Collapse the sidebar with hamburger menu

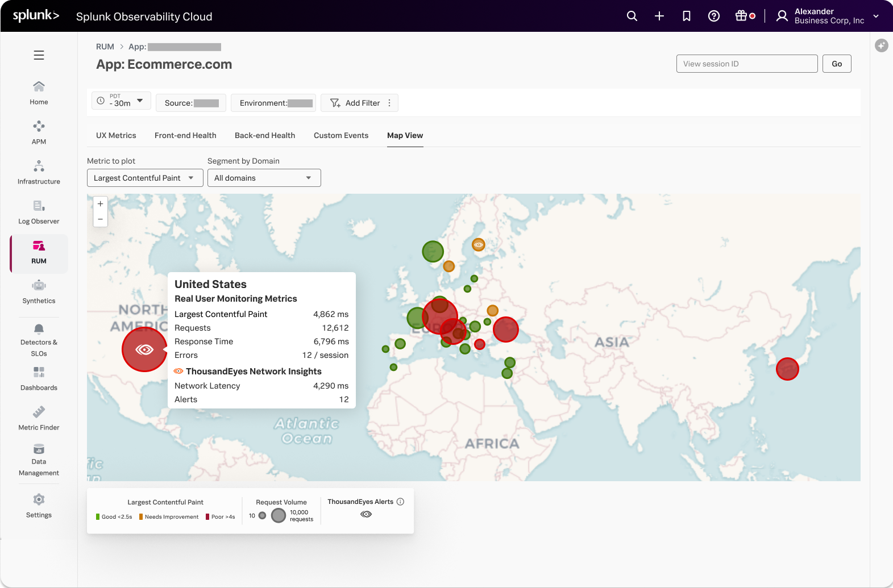pos(39,55)
